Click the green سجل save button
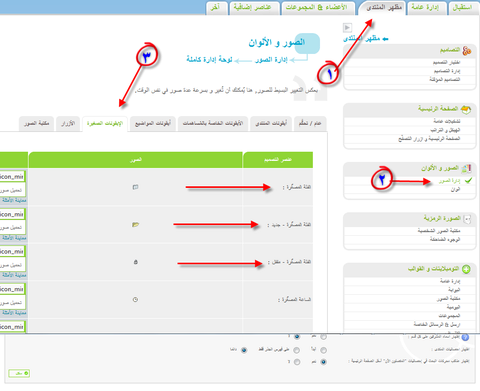This screenshot has width=480, height=391. pos(19,373)
